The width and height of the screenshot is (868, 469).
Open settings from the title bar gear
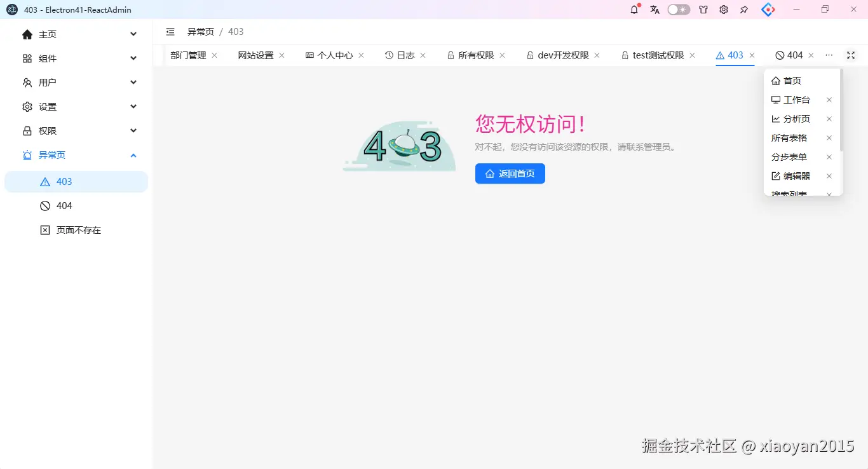coord(724,10)
